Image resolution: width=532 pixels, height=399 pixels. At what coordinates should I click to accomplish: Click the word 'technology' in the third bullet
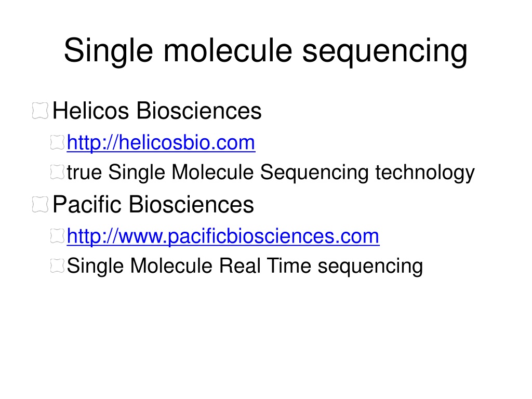pos(425,172)
